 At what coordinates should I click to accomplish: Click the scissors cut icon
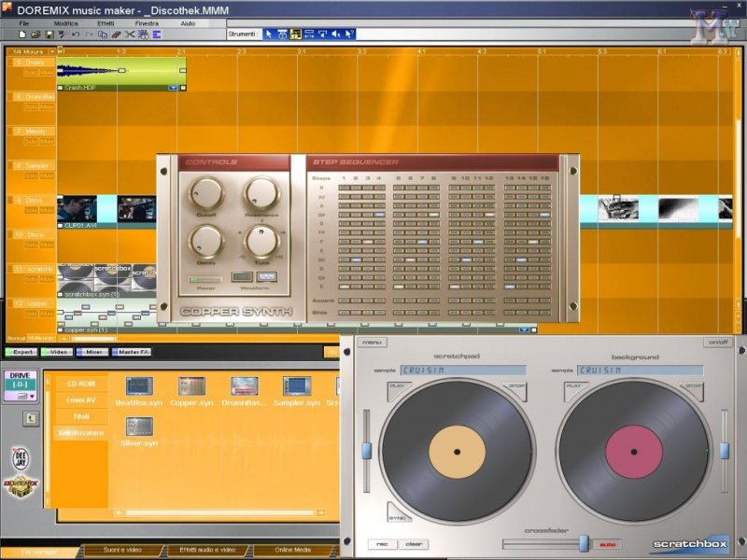130,35
